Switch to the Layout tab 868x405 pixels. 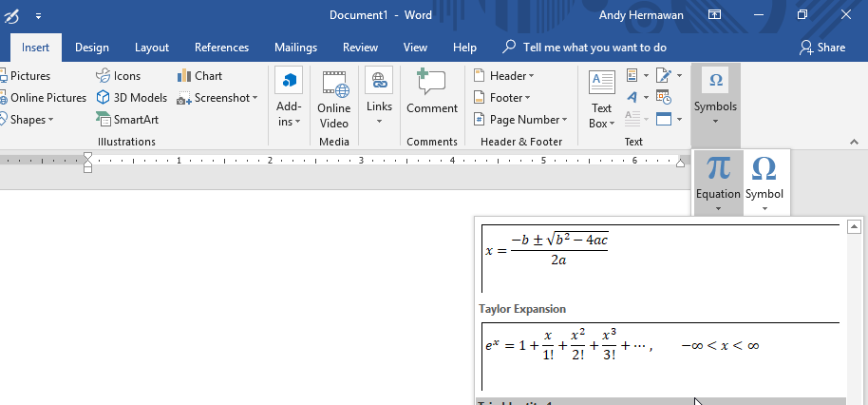pyautogui.click(x=152, y=48)
